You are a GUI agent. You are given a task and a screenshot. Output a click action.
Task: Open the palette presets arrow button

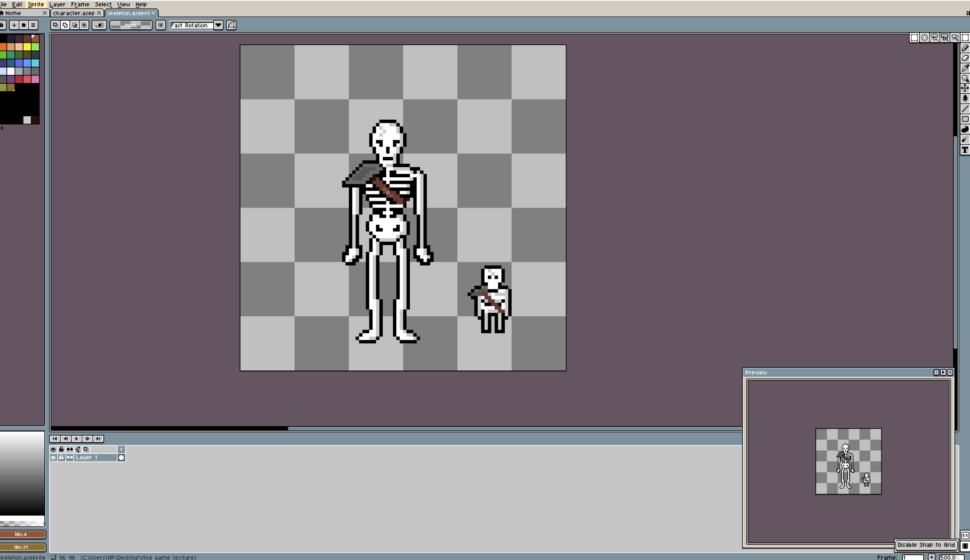click(x=14, y=25)
